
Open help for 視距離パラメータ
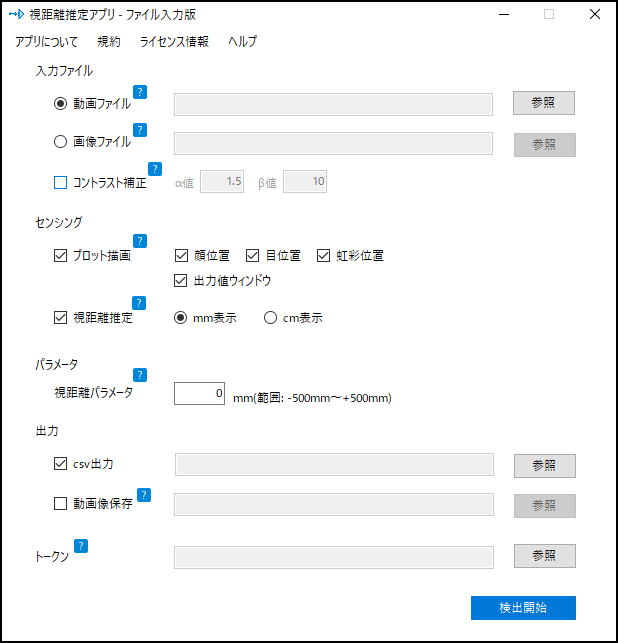[x=140, y=375]
